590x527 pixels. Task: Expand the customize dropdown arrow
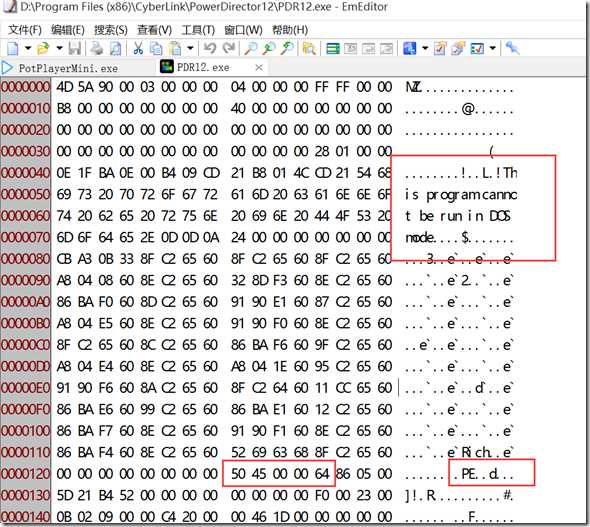493,48
